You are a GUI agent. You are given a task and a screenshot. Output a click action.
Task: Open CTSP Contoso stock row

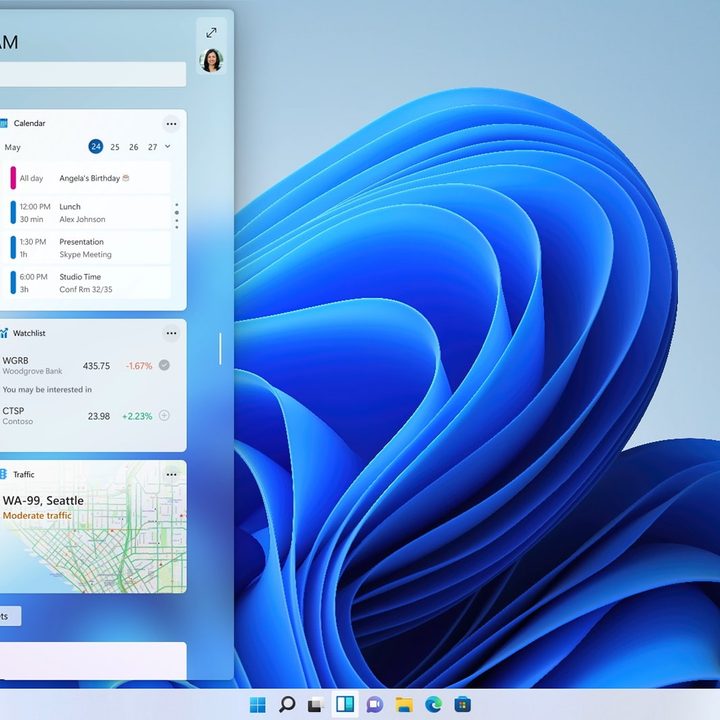[x=86, y=416]
